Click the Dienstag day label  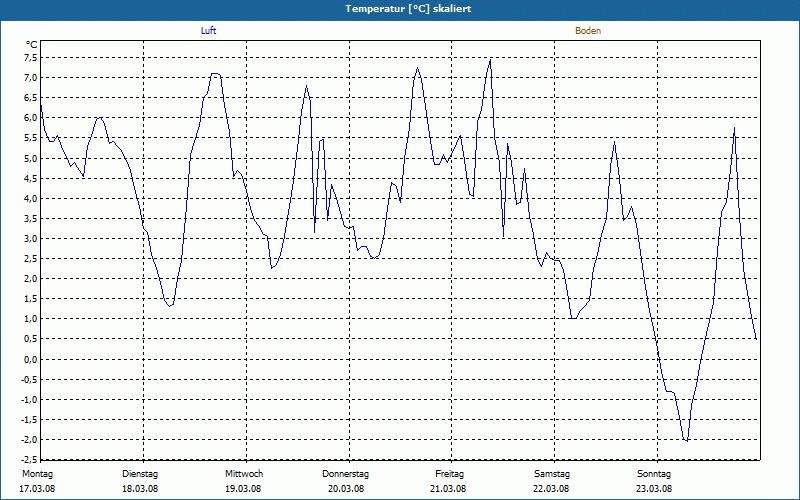click(x=140, y=474)
